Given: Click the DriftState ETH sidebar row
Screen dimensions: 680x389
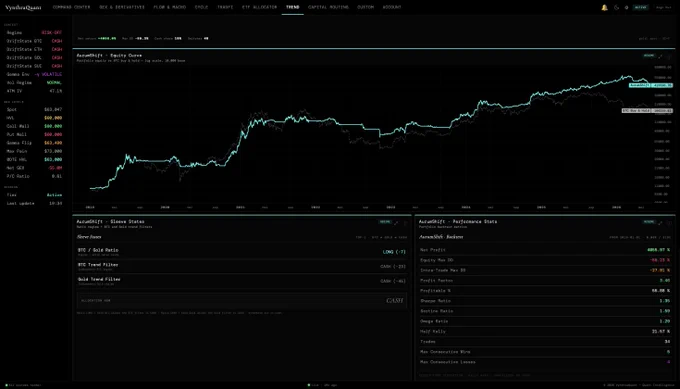Looking at the screenshot, I should coord(34,49).
